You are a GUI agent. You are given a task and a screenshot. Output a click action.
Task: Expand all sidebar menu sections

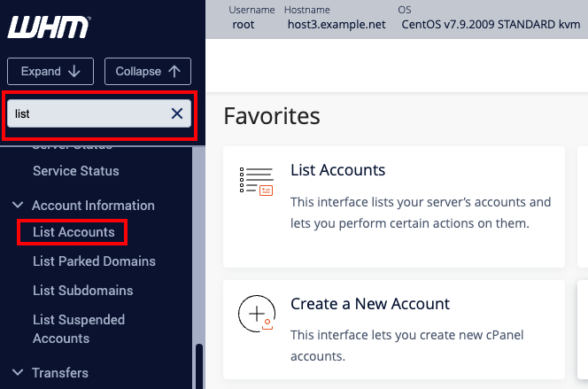[50, 71]
